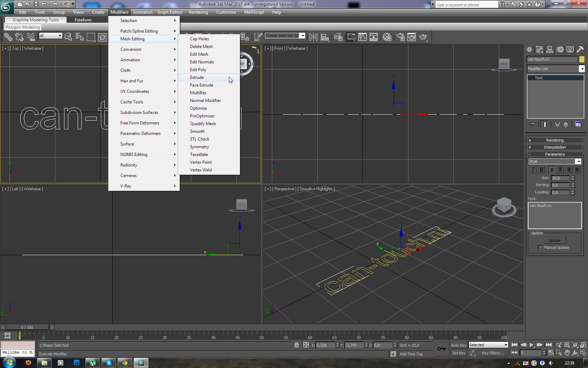Open the Key Filters dialog
Image resolution: width=588 pixels, height=368 pixels.
[492, 353]
